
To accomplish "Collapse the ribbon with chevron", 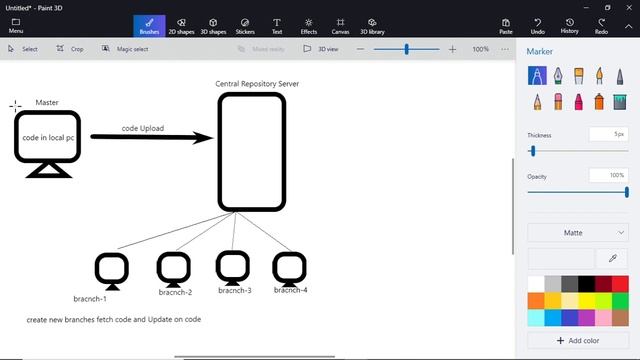I will [x=629, y=26].
